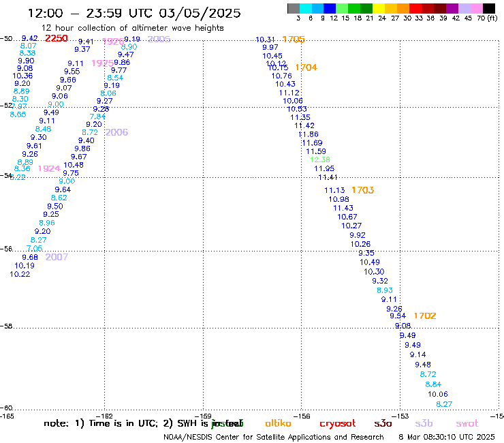Select the orange 1702 time label

[x=424, y=316]
